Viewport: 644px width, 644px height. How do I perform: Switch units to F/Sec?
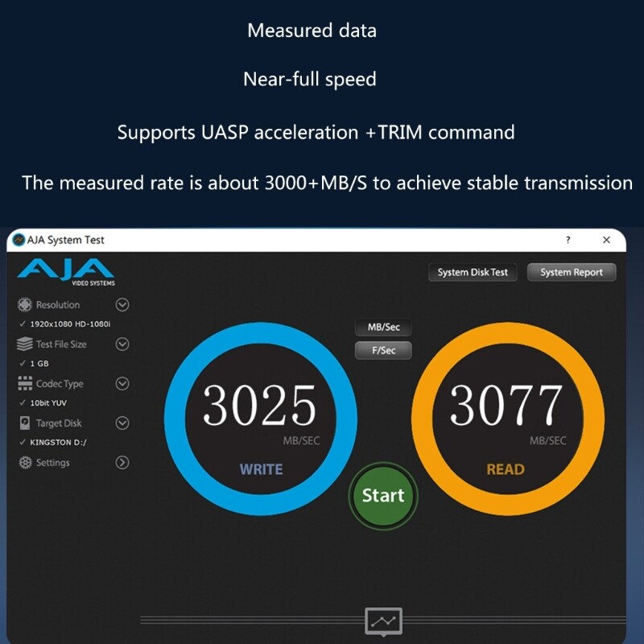[x=383, y=350]
